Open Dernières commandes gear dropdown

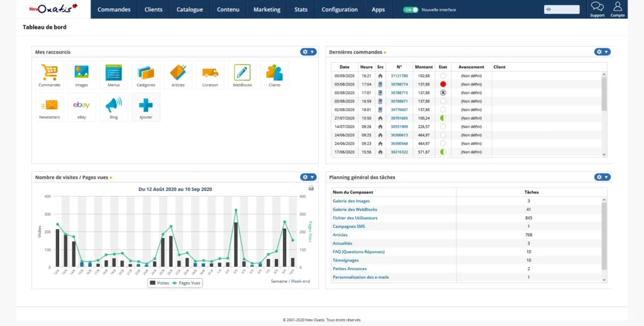pyautogui.click(x=602, y=52)
